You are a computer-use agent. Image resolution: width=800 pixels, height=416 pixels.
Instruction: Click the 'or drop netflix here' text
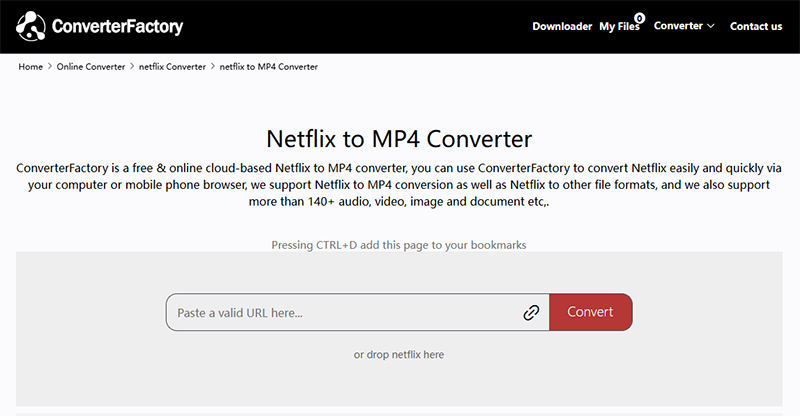(399, 354)
